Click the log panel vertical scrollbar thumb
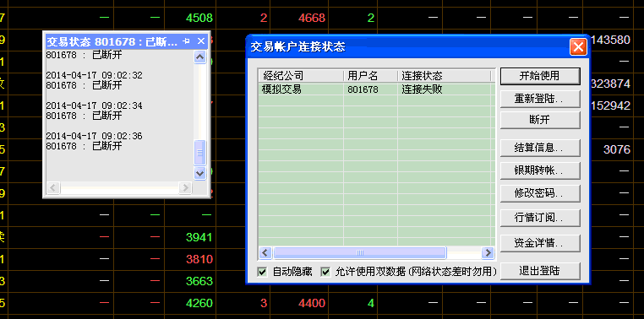644x319 pixels. (x=199, y=153)
